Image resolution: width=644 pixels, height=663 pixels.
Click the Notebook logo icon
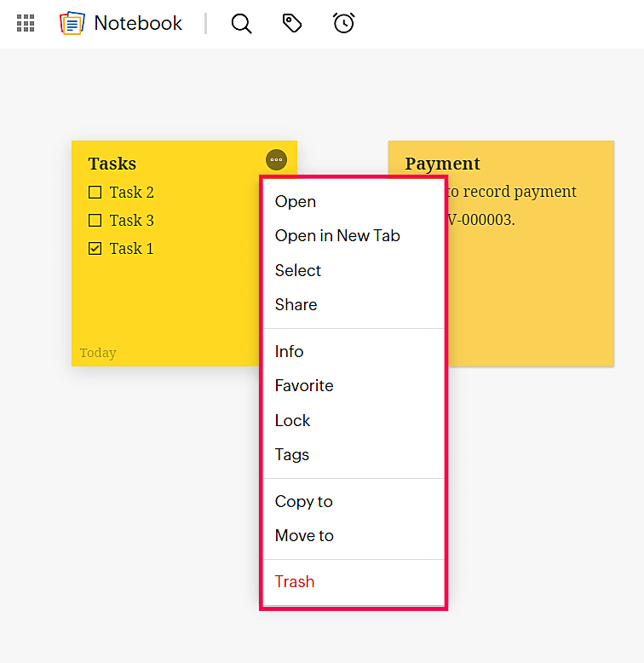72,23
